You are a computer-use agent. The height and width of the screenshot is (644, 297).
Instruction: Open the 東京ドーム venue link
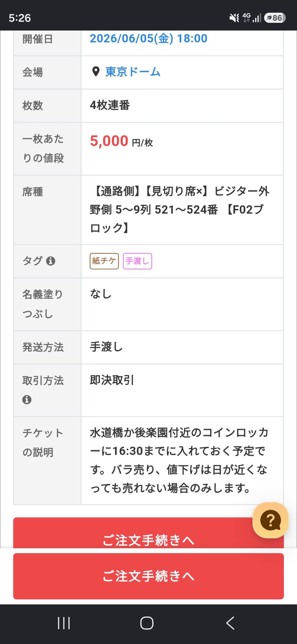133,72
